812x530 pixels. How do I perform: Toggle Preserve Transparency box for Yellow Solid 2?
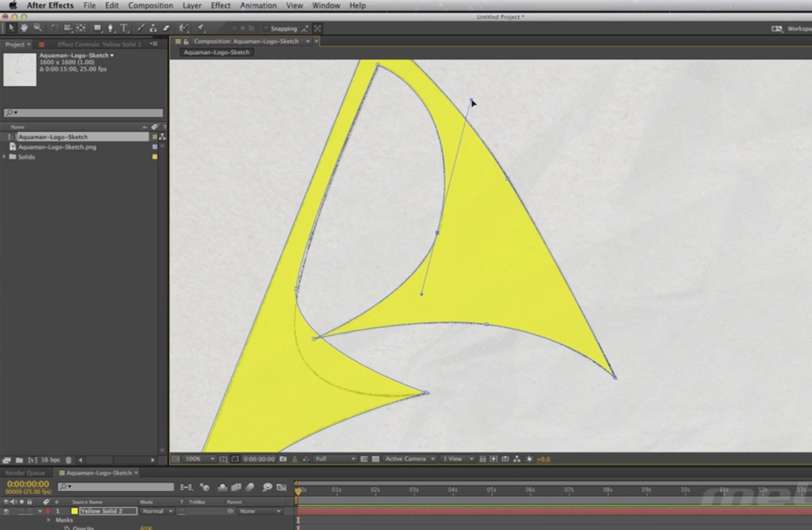pyautogui.click(x=182, y=511)
